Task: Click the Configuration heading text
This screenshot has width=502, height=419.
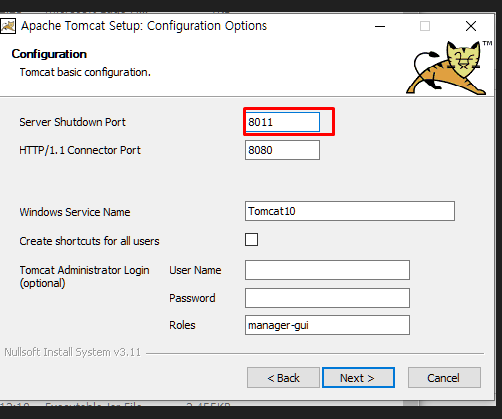Action: (49, 54)
